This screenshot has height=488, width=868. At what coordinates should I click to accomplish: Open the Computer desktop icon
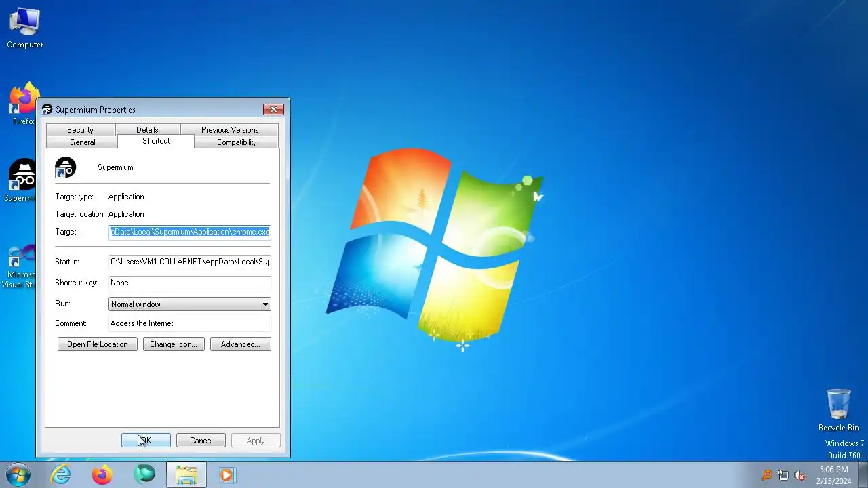[x=25, y=28]
